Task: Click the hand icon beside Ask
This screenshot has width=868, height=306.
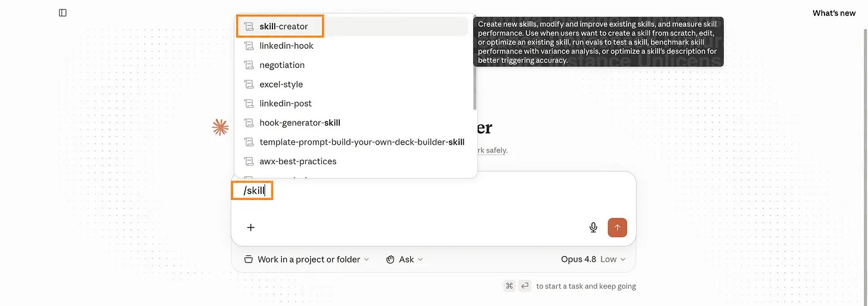Action: (390, 260)
